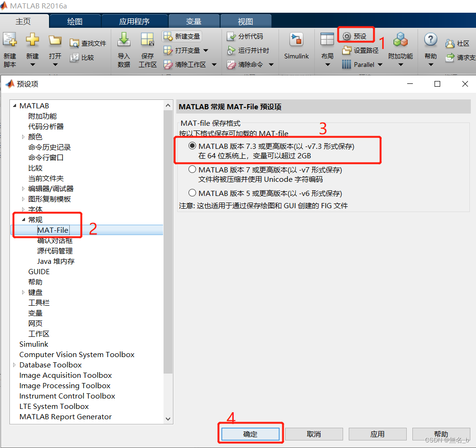Click Run and Time (运行并计时) icon

click(x=231, y=50)
